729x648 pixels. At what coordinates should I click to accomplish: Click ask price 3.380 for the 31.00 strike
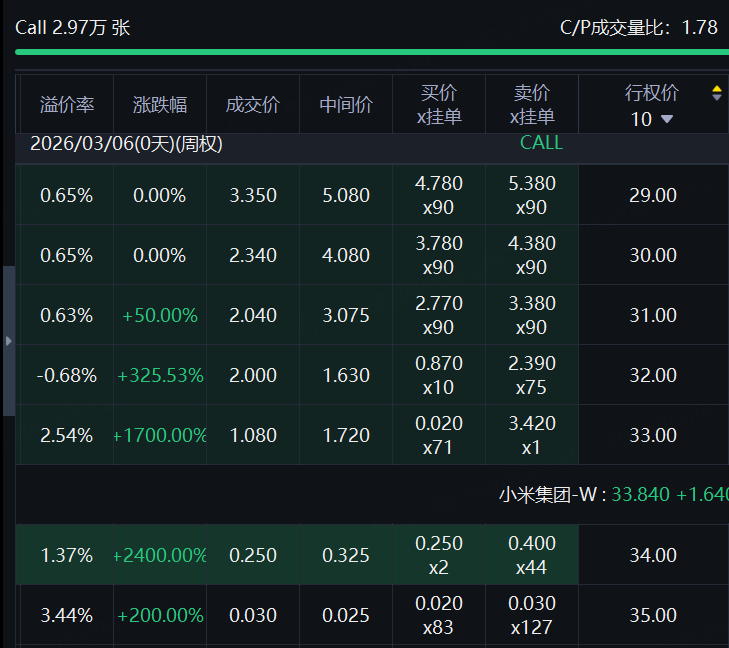tap(532, 304)
